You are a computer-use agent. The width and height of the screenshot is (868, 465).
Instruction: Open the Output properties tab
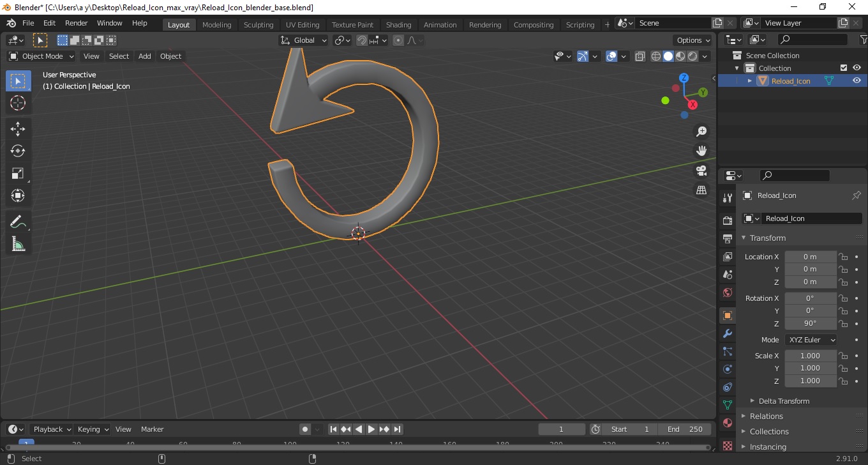pyautogui.click(x=727, y=239)
